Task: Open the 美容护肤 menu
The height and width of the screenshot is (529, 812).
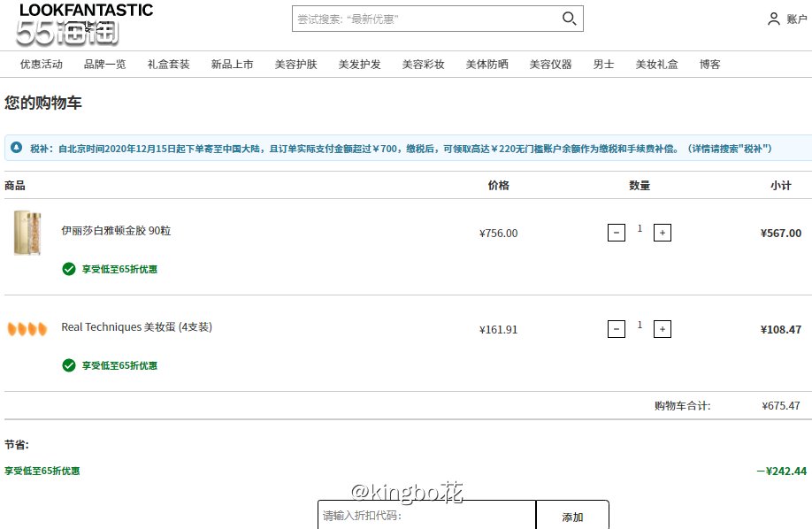Action: [x=295, y=64]
